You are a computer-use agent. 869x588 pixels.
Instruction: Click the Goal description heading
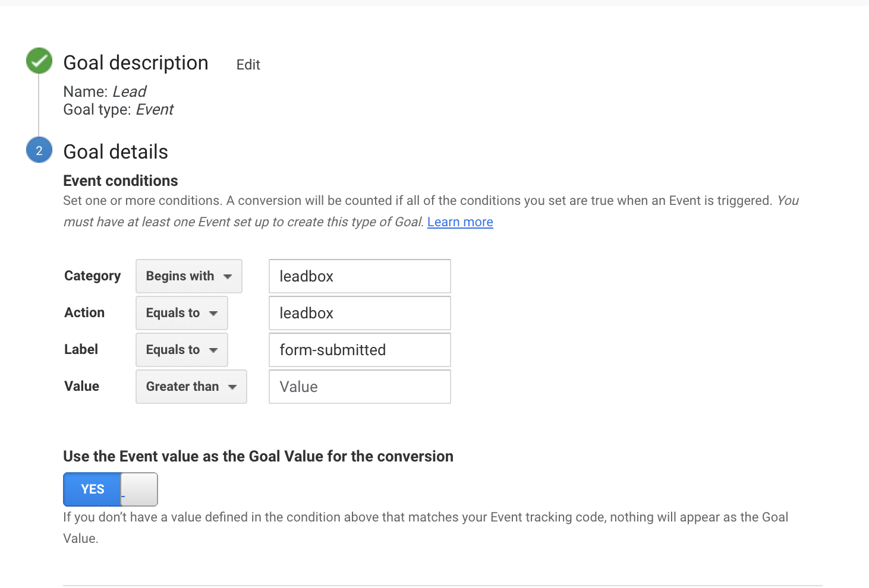[x=136, y=63]
